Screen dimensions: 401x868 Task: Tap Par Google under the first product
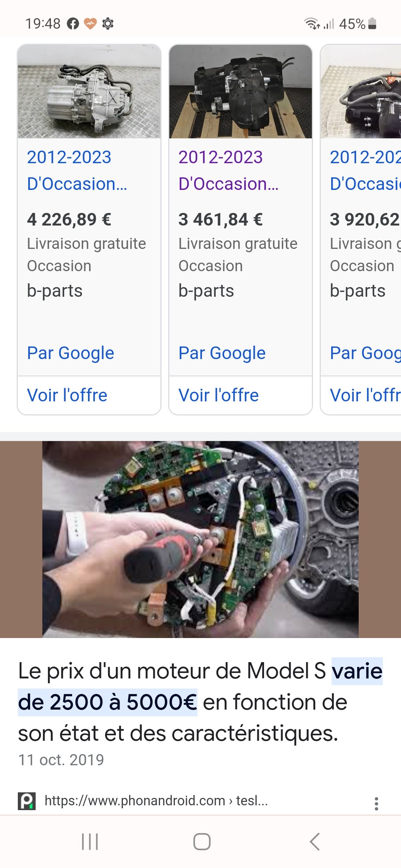point(71,353)
